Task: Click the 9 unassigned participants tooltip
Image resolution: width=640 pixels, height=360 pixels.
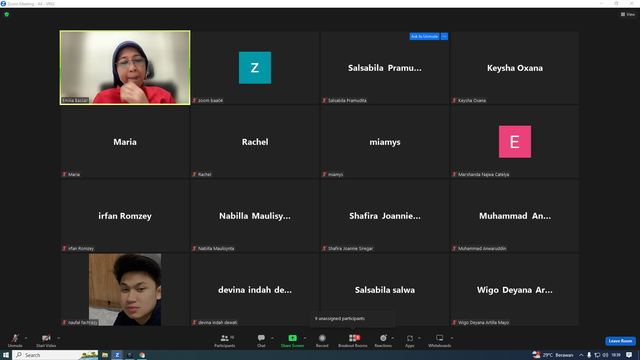Action: tap(353, 319)
